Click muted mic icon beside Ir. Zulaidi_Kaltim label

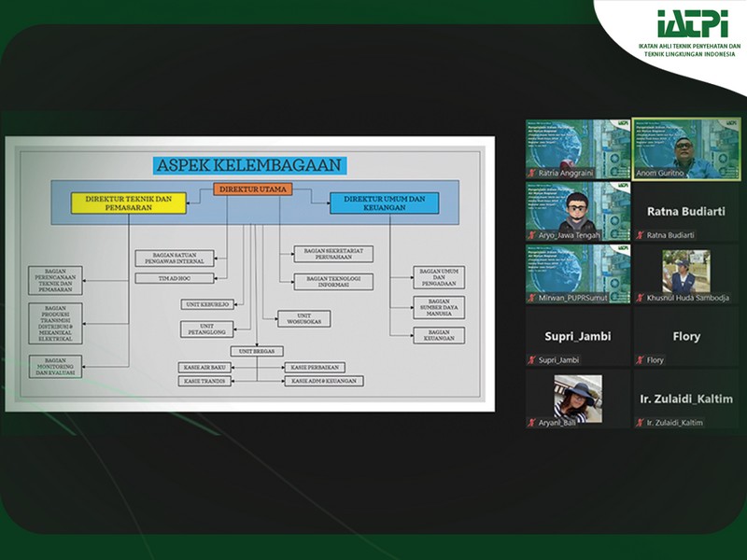coord(641,423)
